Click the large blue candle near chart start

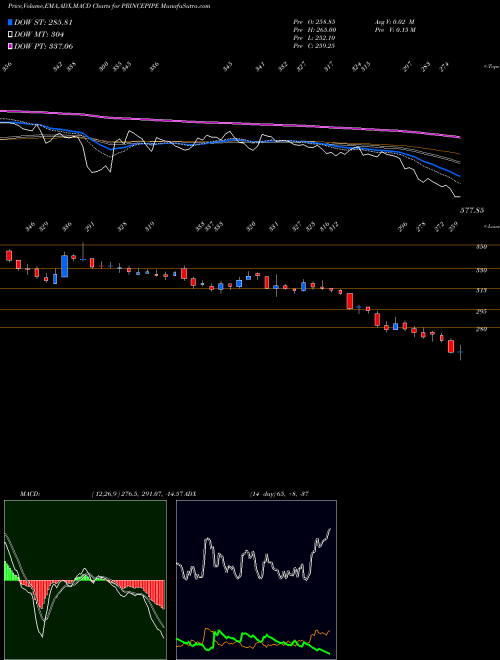64,266
